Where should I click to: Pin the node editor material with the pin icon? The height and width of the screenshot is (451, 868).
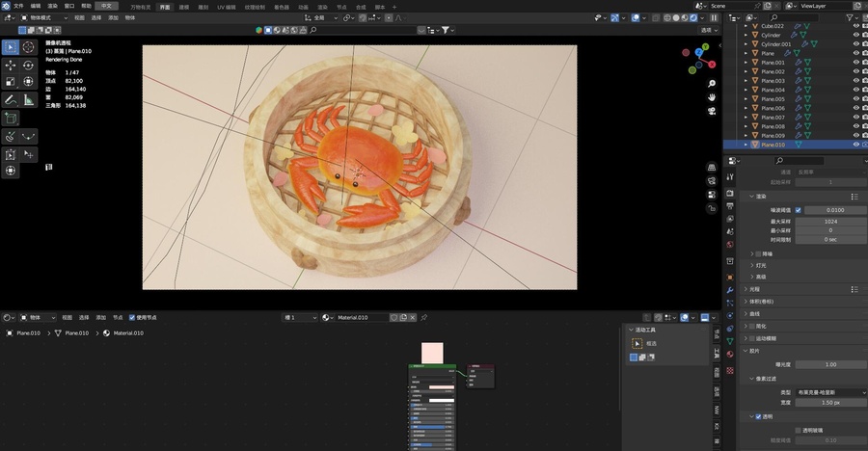(424, 318)
